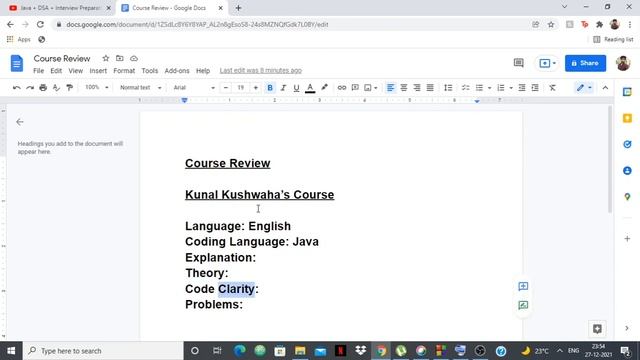View the cloud save status icon
Screen dimensions: 640x360
point(134,58)
